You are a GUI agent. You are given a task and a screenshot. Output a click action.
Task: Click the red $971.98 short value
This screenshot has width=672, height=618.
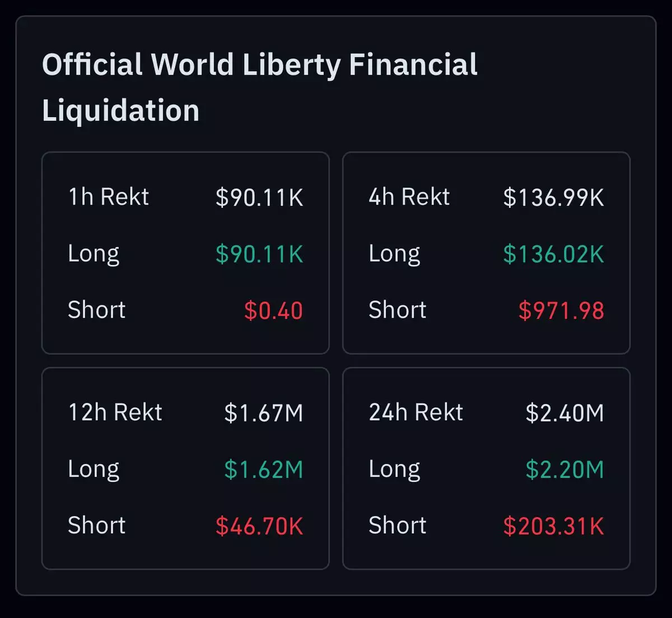tap(561, 311)
